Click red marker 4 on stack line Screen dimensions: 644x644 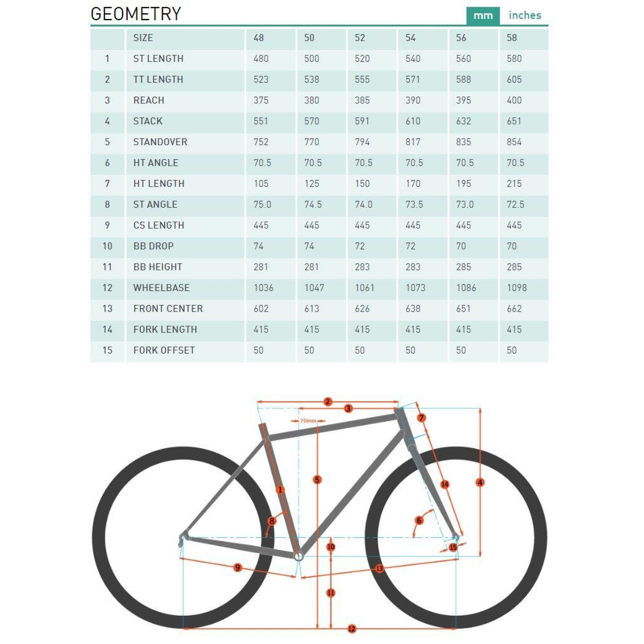[x=480, y=482]
